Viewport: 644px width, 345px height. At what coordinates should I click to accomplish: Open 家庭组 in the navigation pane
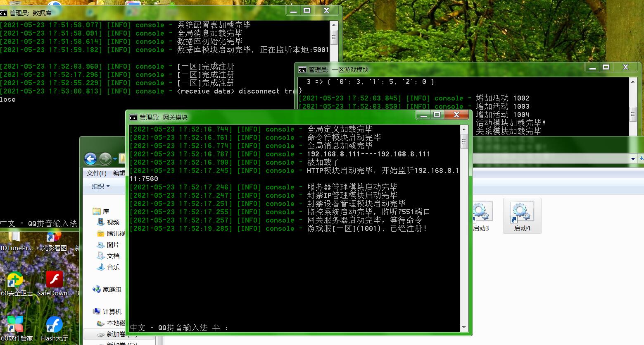coord(112,289)
